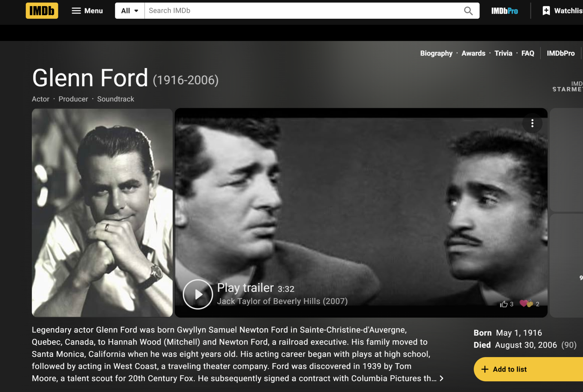Open the three-dot video options menu
This screenshot has width=583, height=392.
coord(532,123)
